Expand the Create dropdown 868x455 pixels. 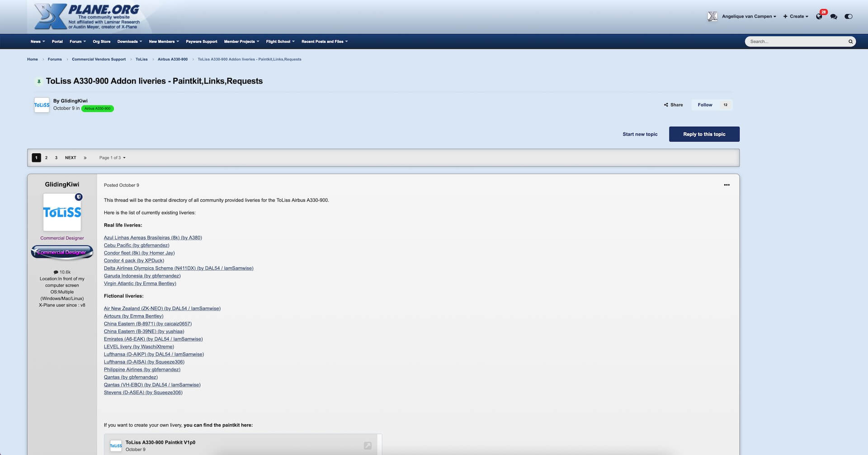click(796, 16)
